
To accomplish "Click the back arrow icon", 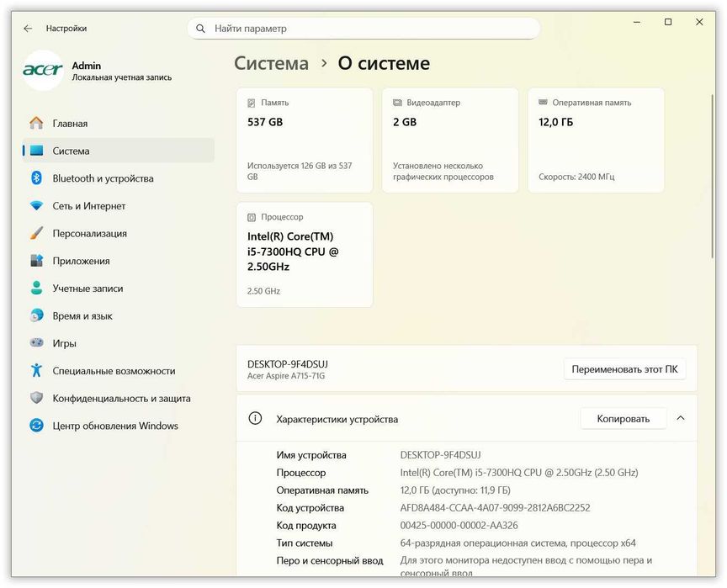I will coord(28,29).
